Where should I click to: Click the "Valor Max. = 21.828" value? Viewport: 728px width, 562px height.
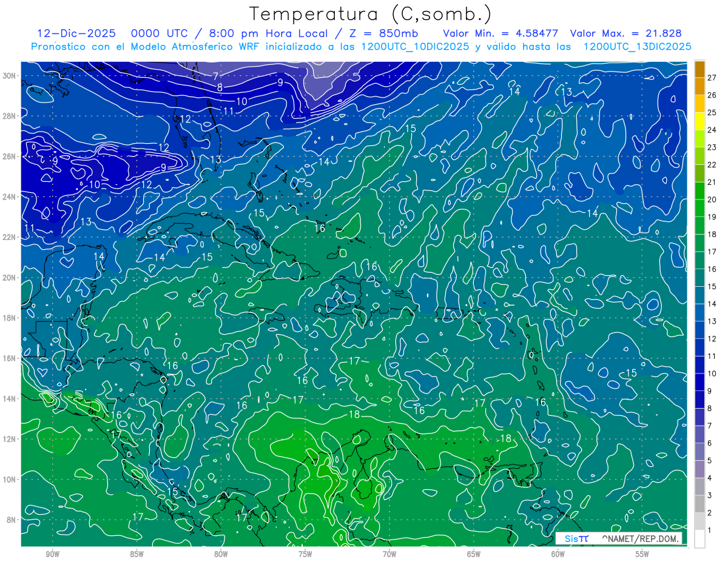pos(625,33)
